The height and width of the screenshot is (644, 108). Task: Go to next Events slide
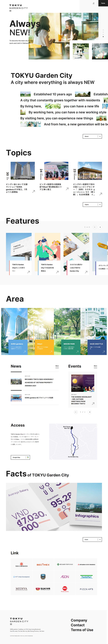tap(90, 412)
